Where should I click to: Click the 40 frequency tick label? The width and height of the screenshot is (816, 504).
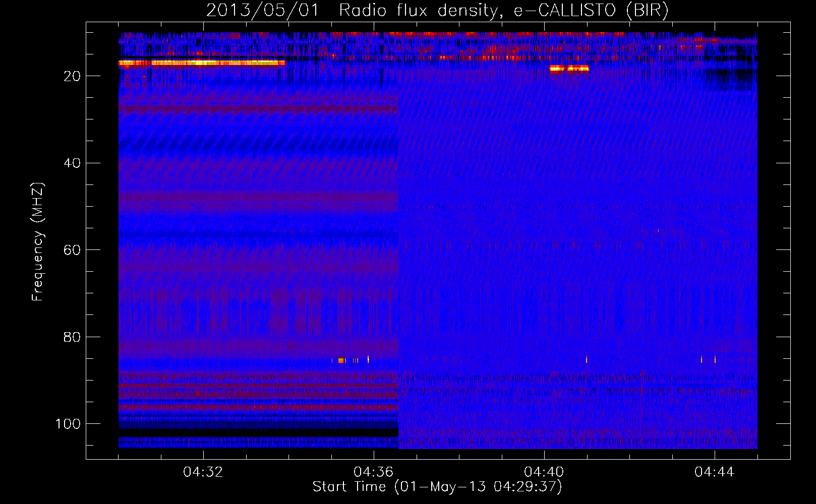pos(73,163)
